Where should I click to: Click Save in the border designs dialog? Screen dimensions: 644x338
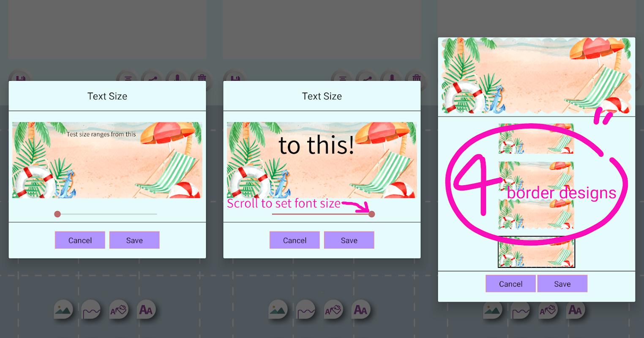click(562, 283)
